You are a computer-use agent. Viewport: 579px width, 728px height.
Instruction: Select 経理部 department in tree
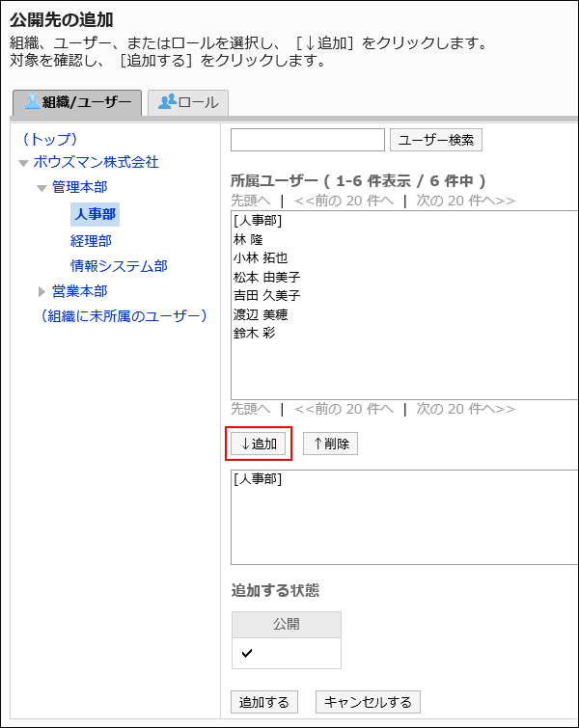pos(91,241)
